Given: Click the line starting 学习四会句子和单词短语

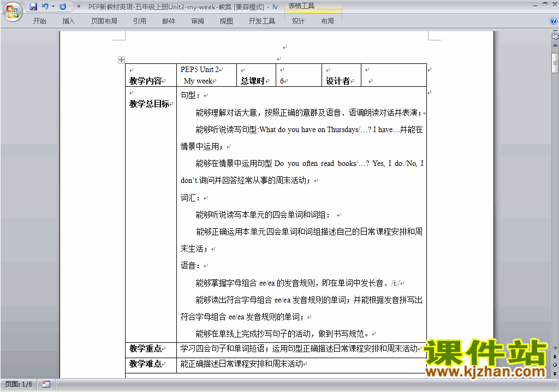Looking at the screenshot, I should (299, 348).
